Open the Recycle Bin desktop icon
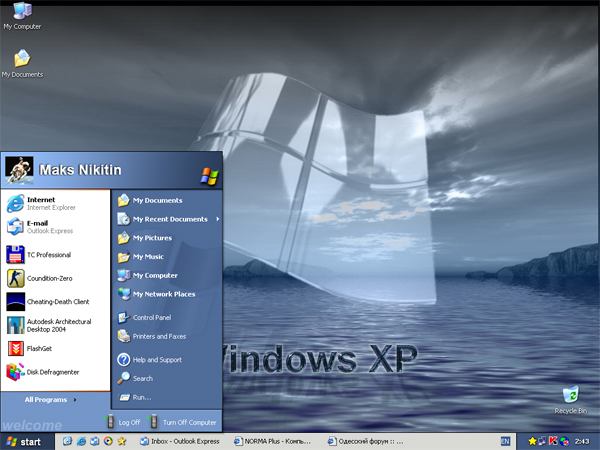Viewport: 600px width, 450px height. point(571,400)
